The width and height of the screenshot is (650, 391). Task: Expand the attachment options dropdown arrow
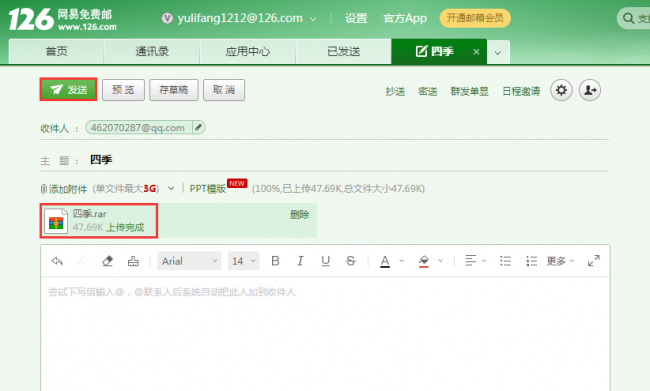point(171,189)
